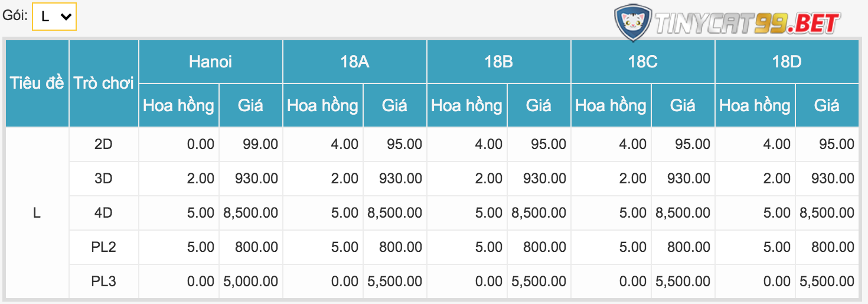Select the 18B column header
This screenshot has width=868, height=304.
click(498, 62)
